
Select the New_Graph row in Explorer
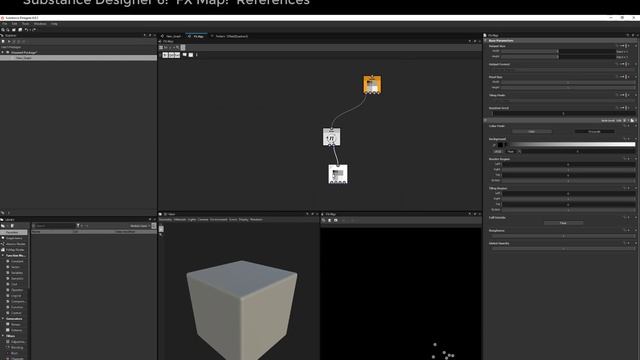click(x=78, y=58)
